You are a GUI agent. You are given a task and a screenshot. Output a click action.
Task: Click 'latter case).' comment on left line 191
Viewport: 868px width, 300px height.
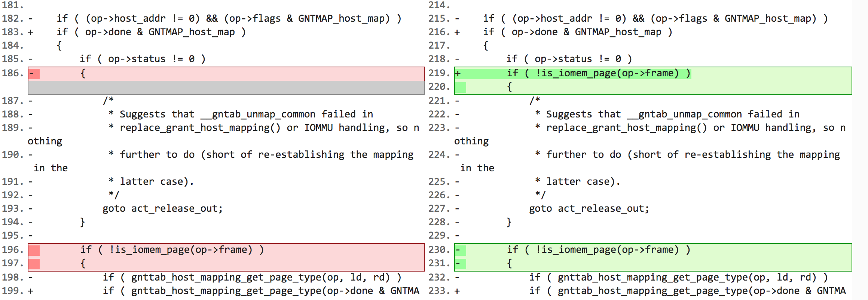156,182
